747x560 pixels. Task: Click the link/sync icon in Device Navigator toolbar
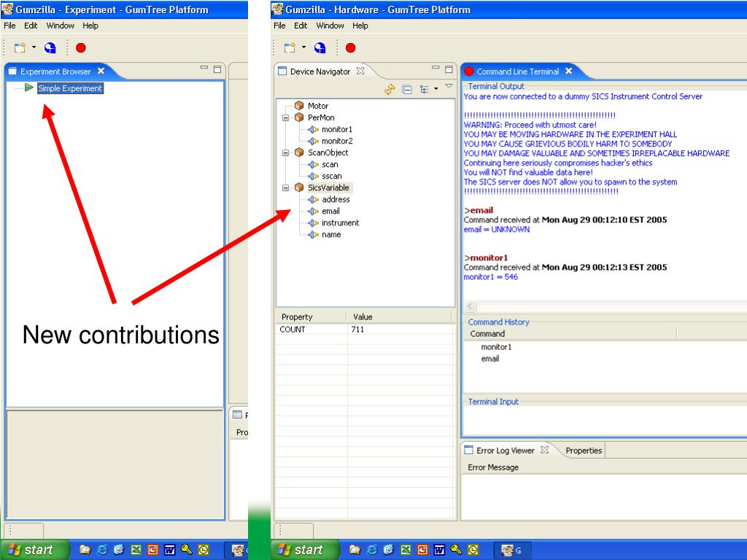(390, 89)
